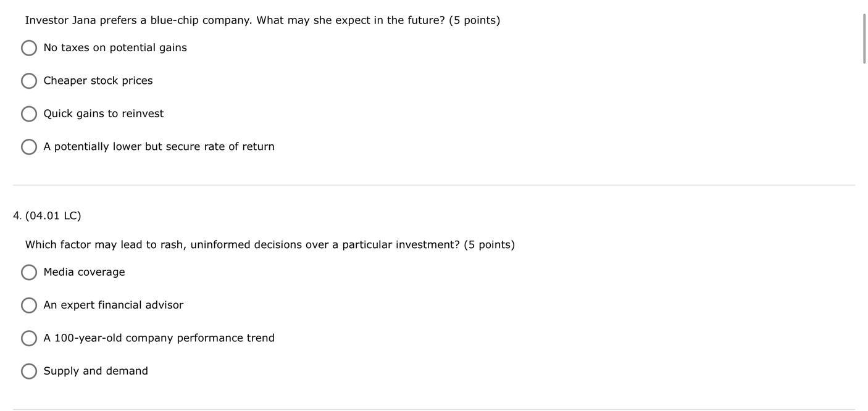Click the "100-year-old company performance trend" label
Screen dimensions: 868x411
point(159,338)
